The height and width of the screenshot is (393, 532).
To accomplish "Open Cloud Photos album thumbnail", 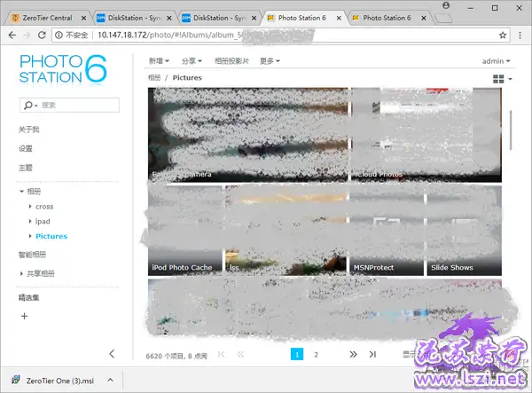I will click(426, 135).
